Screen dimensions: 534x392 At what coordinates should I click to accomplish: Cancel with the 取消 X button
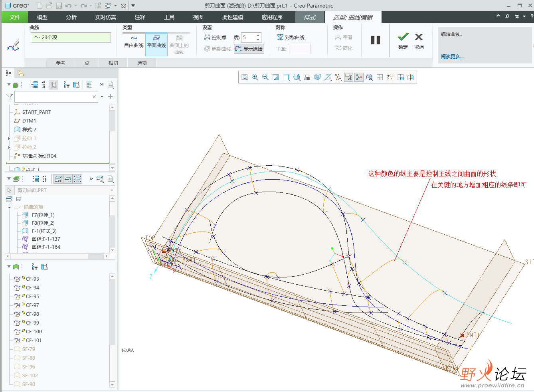click(419, 41)
